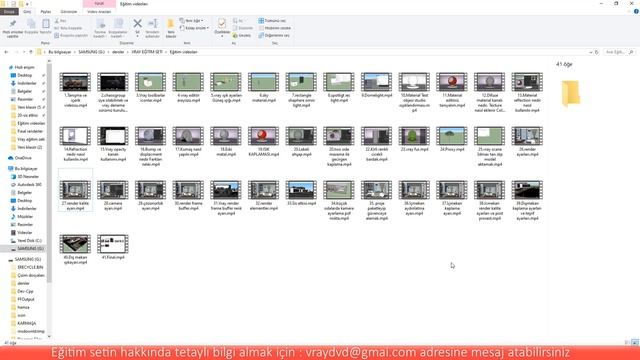640x360 pixels.
Task: Select video 6.sky material.mp4
Action: 263,87
